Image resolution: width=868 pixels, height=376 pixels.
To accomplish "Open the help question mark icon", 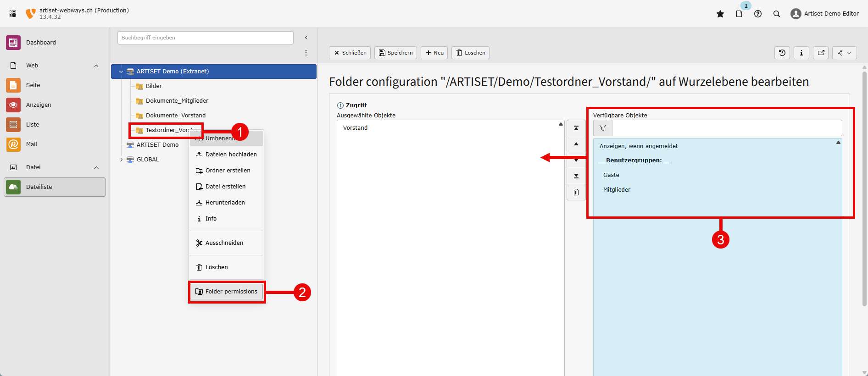I will coord(758,14).
